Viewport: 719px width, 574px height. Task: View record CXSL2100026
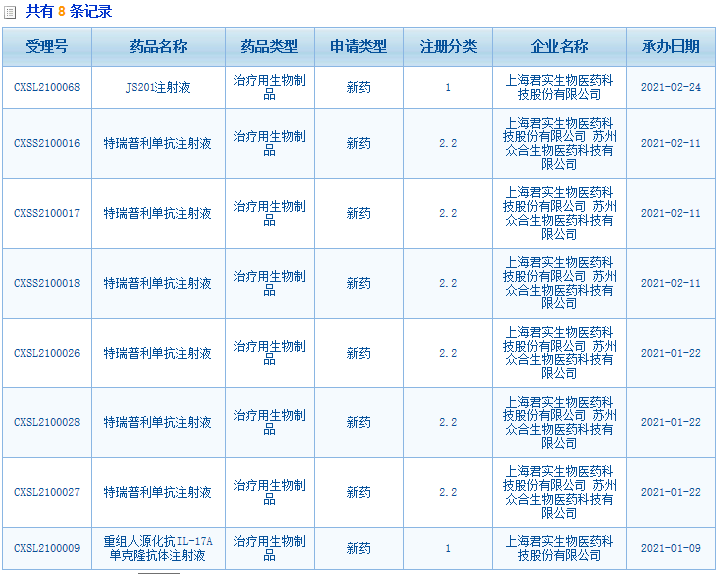47,354
